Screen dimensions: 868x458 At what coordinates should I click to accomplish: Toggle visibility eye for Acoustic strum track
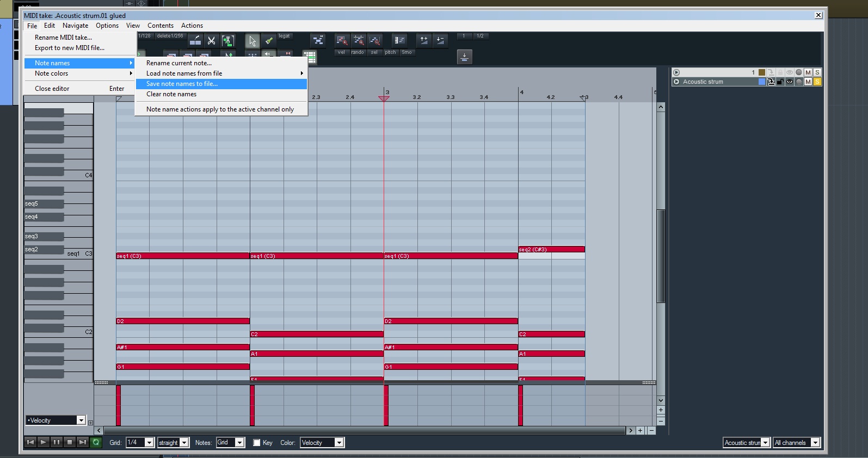coord(790,82)
